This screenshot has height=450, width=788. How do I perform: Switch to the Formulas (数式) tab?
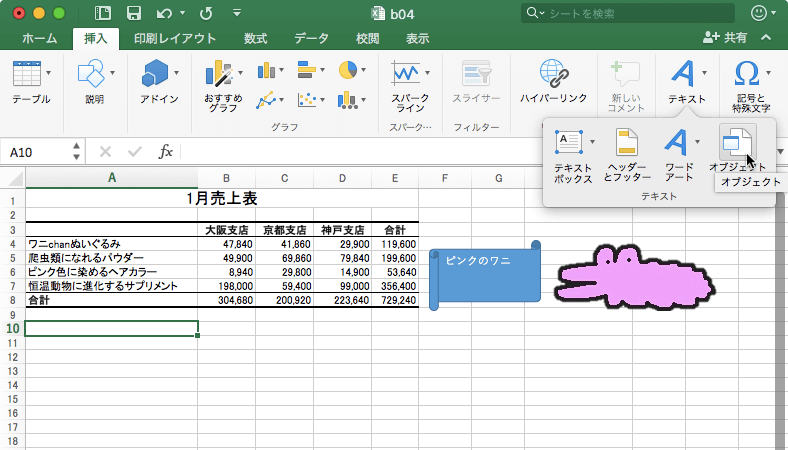pyautogui.click(x=255, y=38)
